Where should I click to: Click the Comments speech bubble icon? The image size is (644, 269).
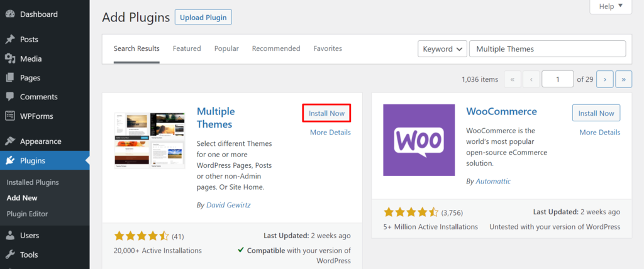tap(10, 97)
